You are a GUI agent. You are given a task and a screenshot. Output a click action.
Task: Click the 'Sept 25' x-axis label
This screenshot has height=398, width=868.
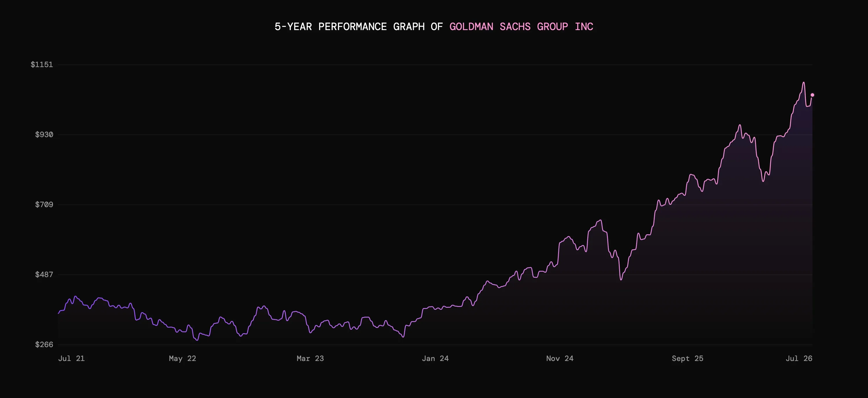point(687,358)
